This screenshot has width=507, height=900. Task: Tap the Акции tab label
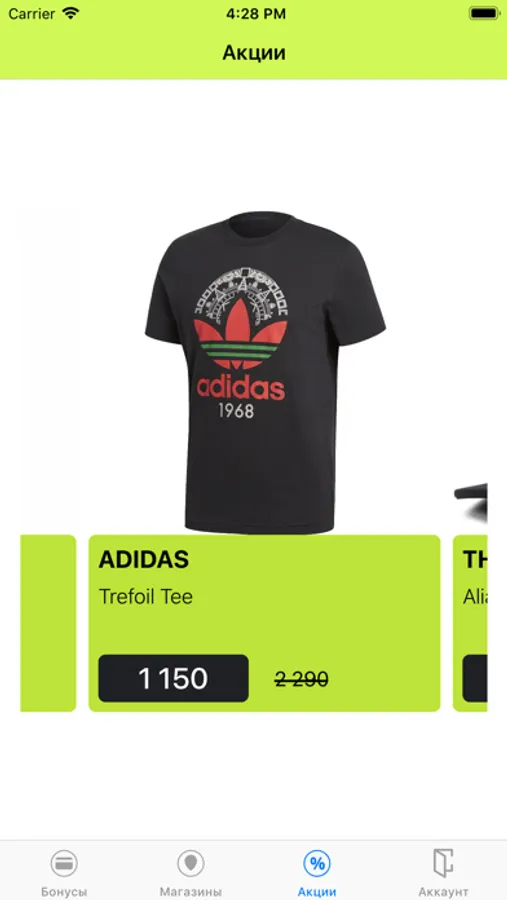tap(317, 892)
